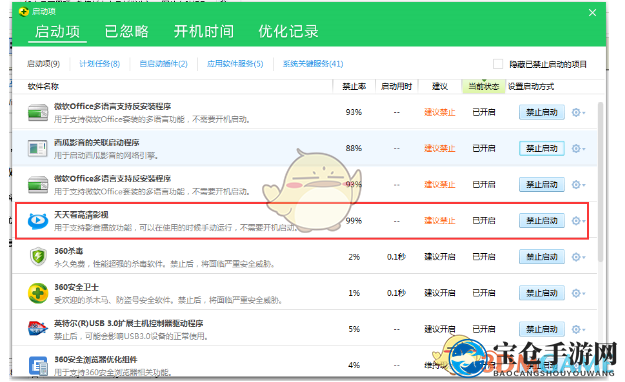Select the 西瓜影音的关联启动程序 title
The height and width of the screenshot is (382, 625).
(x=96, y=142)
